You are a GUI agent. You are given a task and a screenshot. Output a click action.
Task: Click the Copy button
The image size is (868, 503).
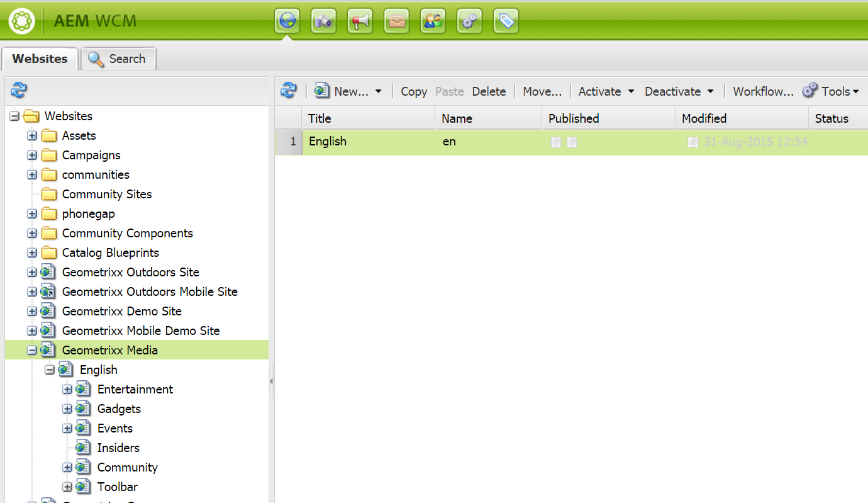[414, 91]
